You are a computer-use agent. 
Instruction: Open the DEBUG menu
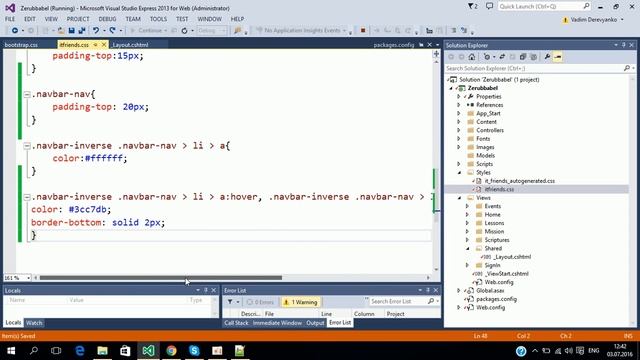[107, 19]
